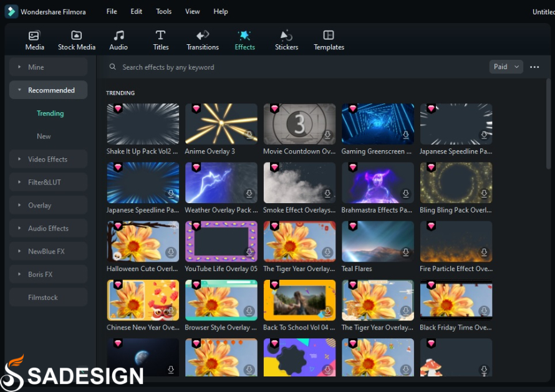Viewport: 555px width, 392px height.
Task: Click the effects list vertical scrollbar
Action: (x=548, y=124)
